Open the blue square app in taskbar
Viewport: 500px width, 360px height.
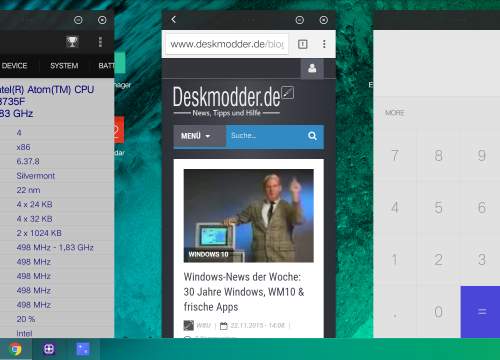click(x=83, y=349)
